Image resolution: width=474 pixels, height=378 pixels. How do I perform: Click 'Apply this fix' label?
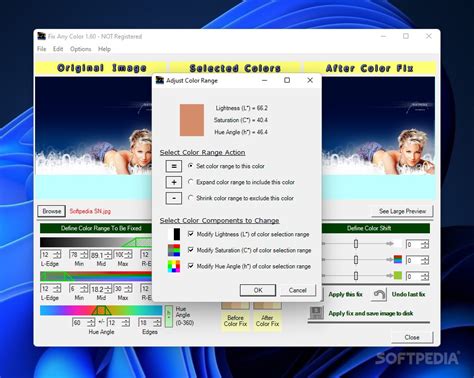pyautogui.click(x=345, y=294)
